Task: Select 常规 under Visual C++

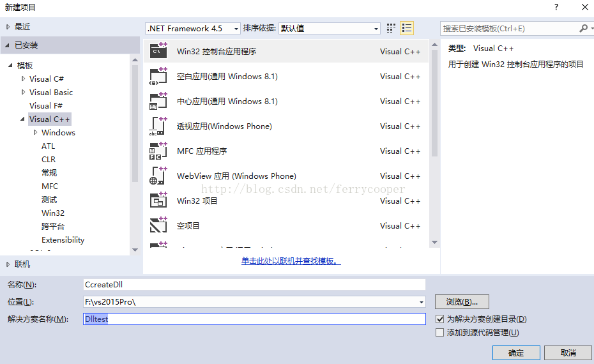Action: 49,172
